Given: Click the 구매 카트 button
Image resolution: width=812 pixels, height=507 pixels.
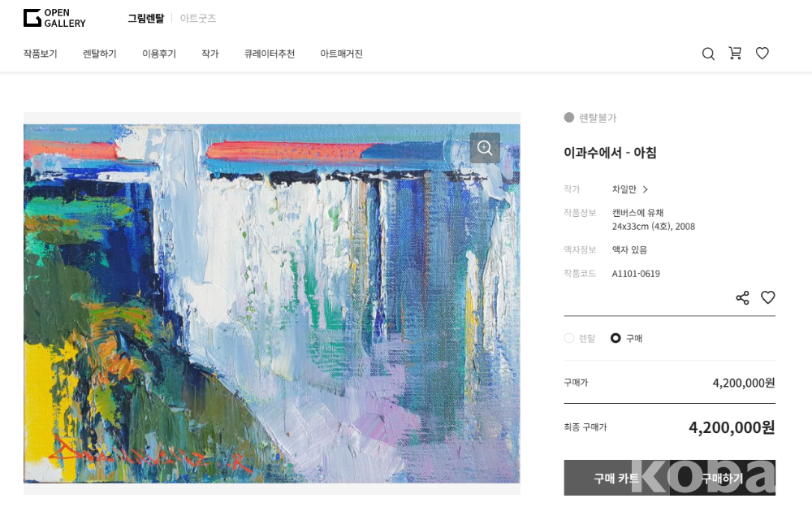Looking at the screenshot, I should [617, 478].
